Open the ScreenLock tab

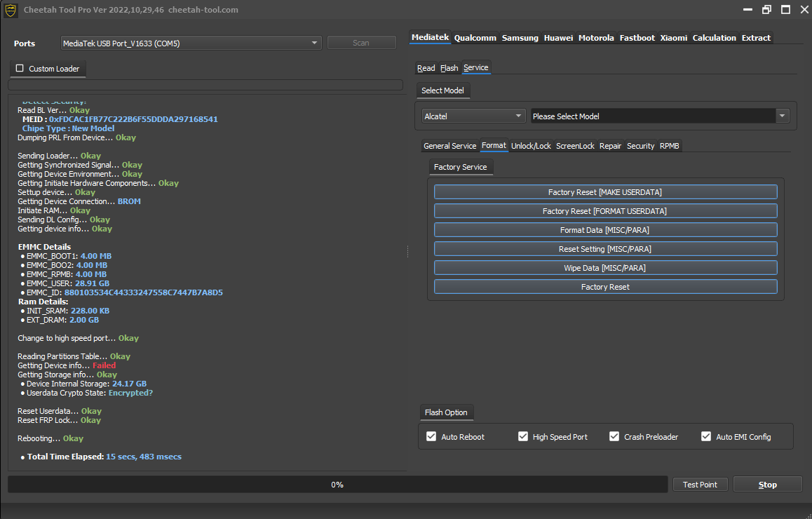click(x=575, y=146)
